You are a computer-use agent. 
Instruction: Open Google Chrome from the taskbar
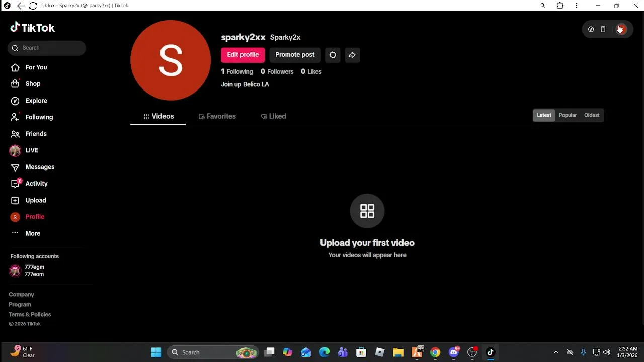pos(435,352)
